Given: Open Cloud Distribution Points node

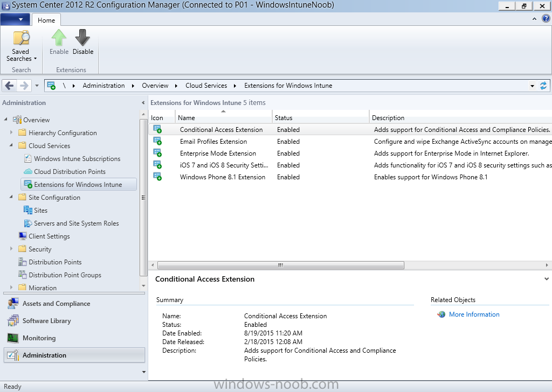Looking at the screenshot, I should click(x=70, y=172).
